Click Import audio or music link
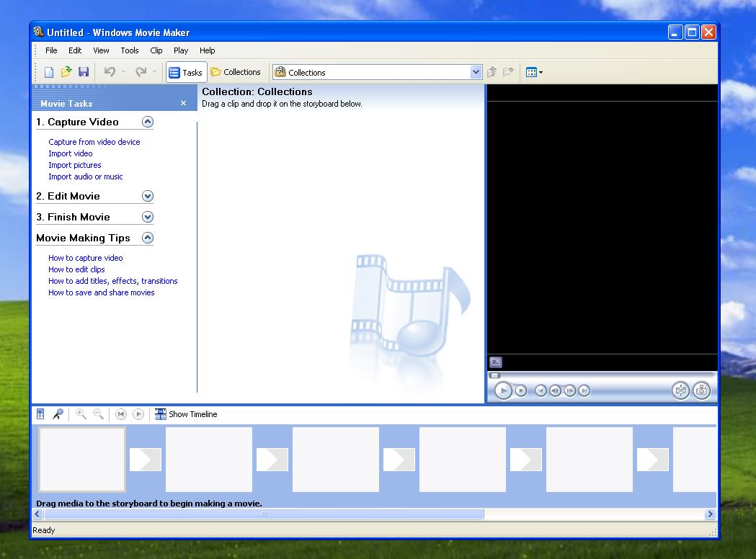The height and width of the screenshot is (559, 756). (x=85, y=177)
